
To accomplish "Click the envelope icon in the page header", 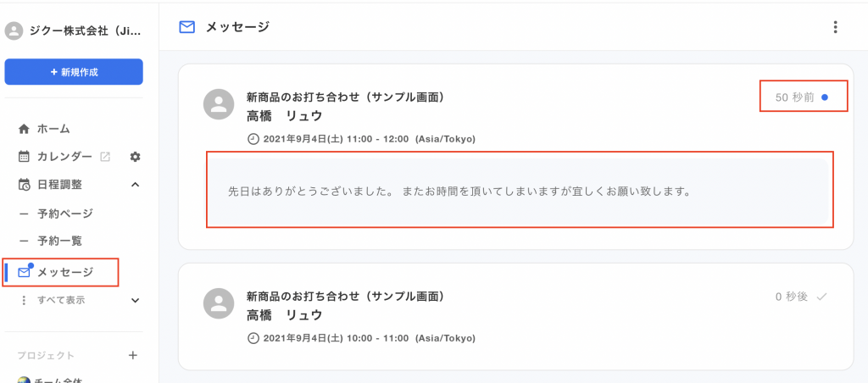I will [187, 27].
